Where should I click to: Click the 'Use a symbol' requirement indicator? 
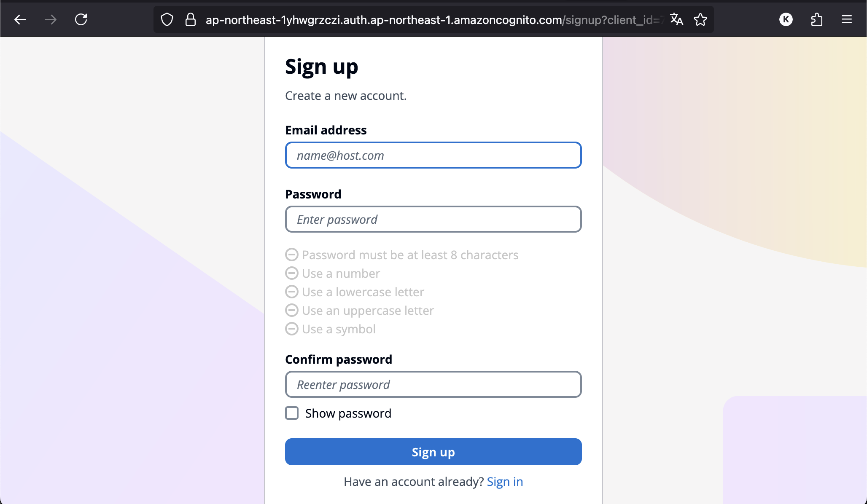(292, 329)
